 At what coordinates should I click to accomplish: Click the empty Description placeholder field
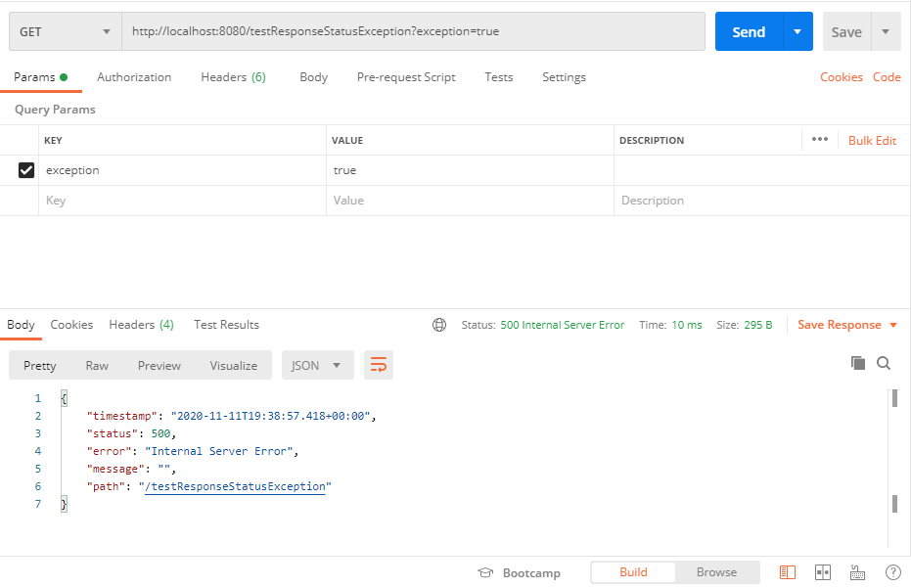(x=762, y=201)
